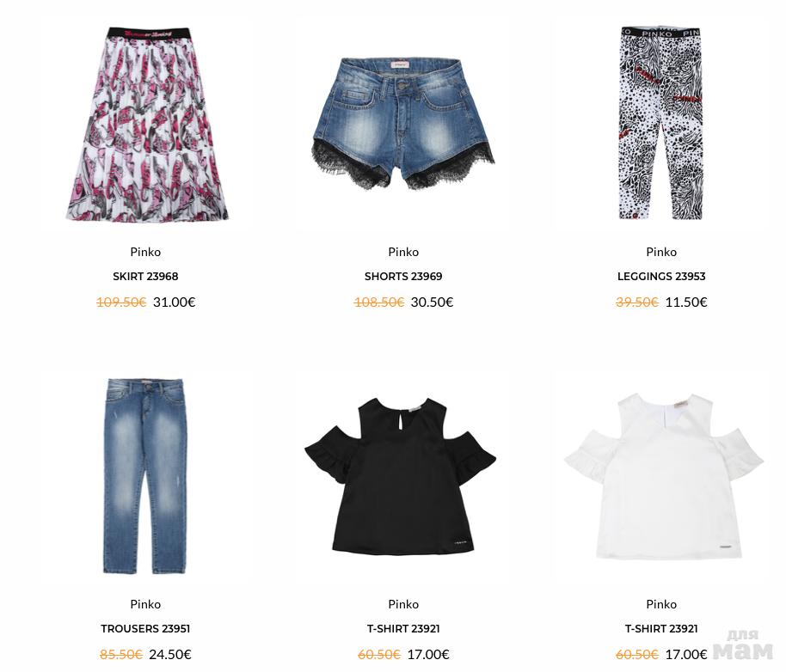This screenshot has width=786, height=672.
Task: Click Pinko brand name above LEGGINGS 23953
Action: [661, 252]
